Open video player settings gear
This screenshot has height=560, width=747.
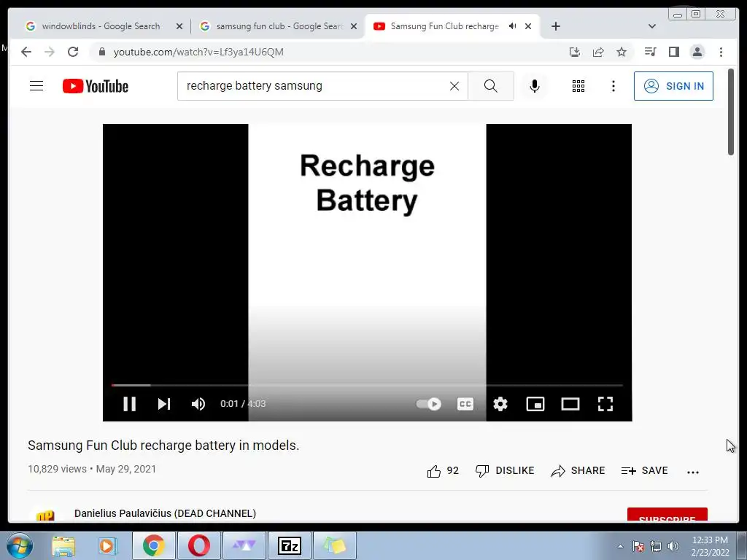[500, 404]
